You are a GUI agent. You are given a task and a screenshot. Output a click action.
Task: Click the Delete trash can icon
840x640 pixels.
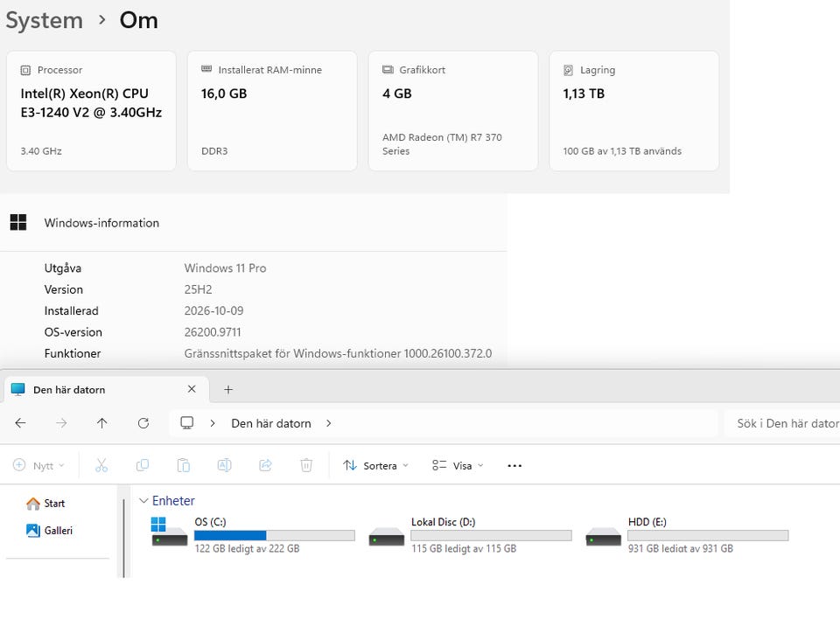[x=306, y=465]
